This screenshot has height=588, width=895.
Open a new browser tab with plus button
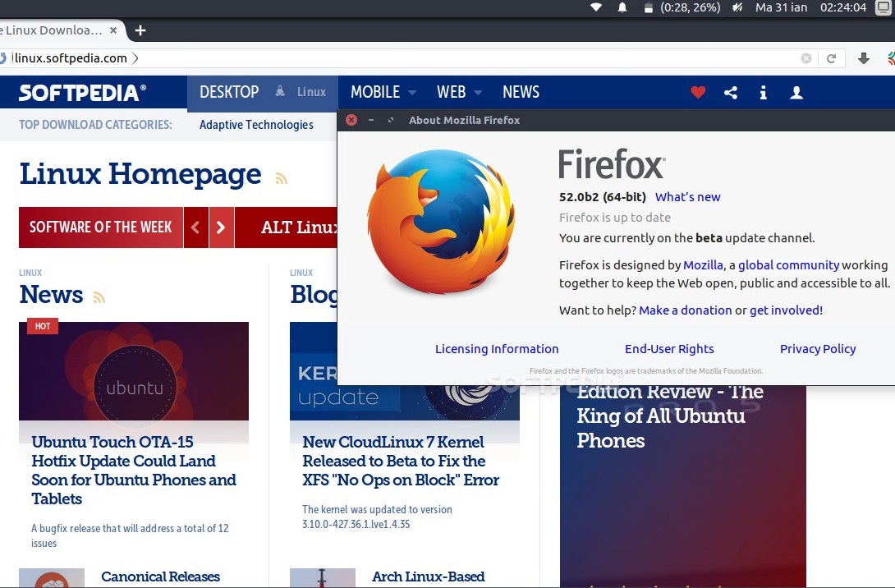140,30
